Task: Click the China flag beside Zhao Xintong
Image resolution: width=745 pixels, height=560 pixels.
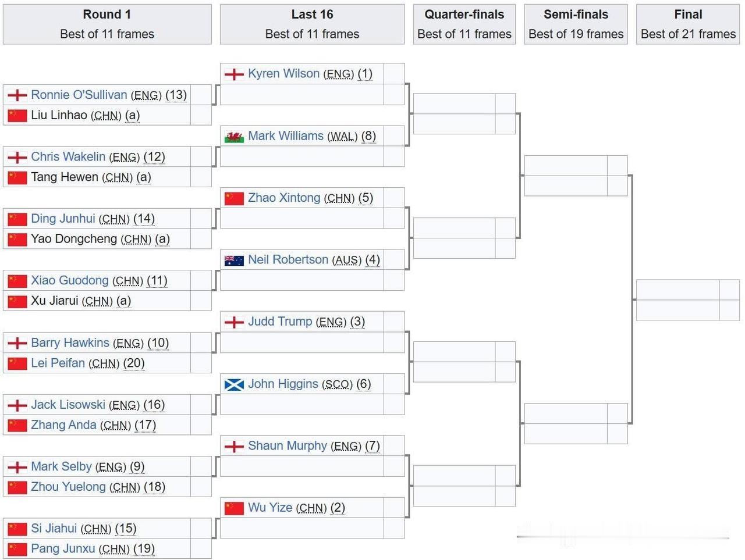Action: [x=234, y=198]
